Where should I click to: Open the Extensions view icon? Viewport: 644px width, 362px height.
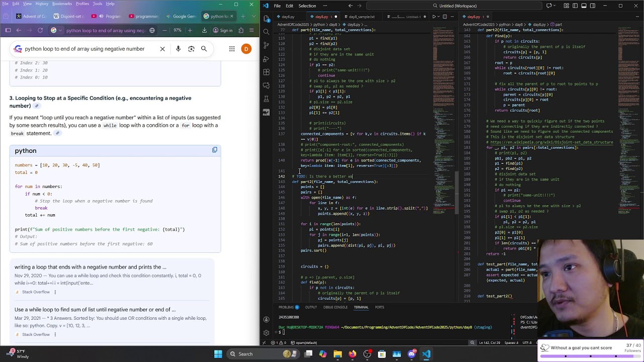[x=266, y=72]
